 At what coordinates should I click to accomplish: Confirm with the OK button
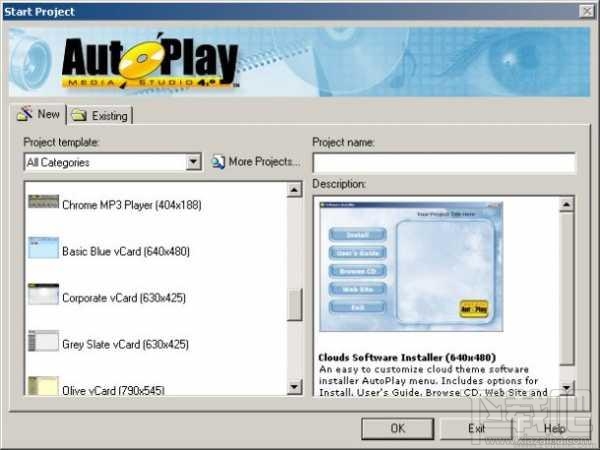pos(398,429)
